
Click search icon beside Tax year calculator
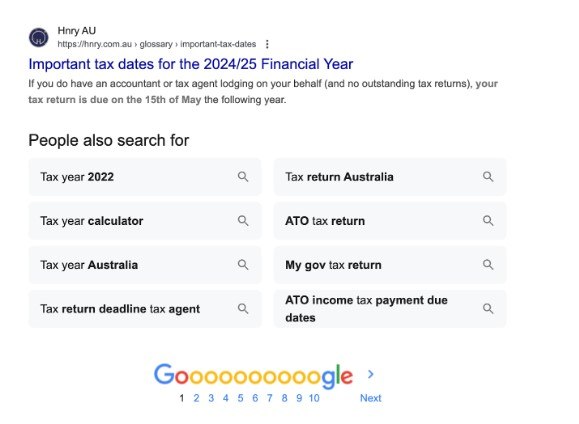click(x=243, y=220)
